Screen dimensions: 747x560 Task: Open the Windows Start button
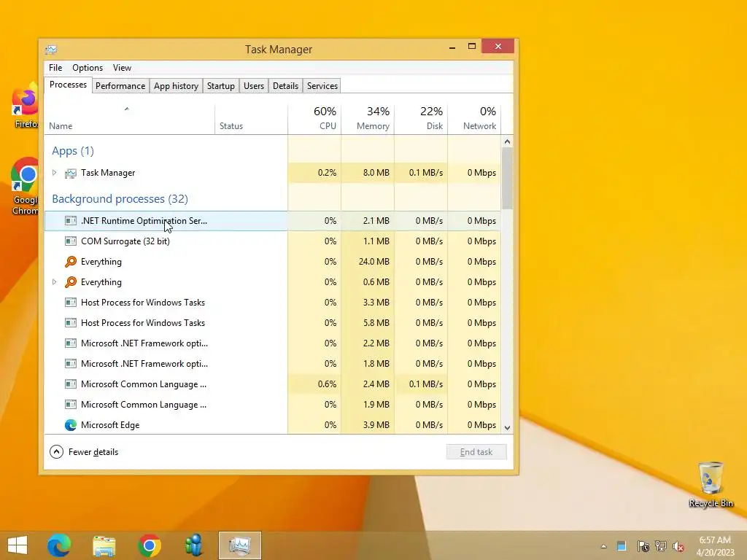pos(18,545)
